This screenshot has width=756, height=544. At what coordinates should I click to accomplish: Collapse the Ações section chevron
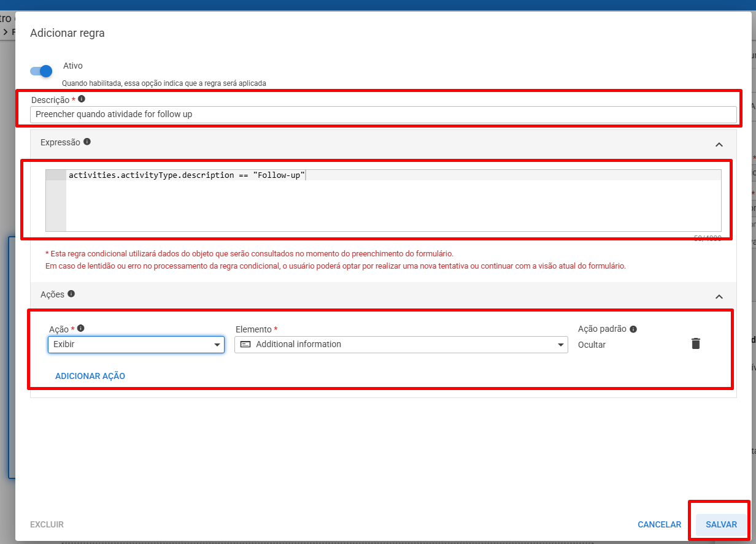(x=719, y=297)
